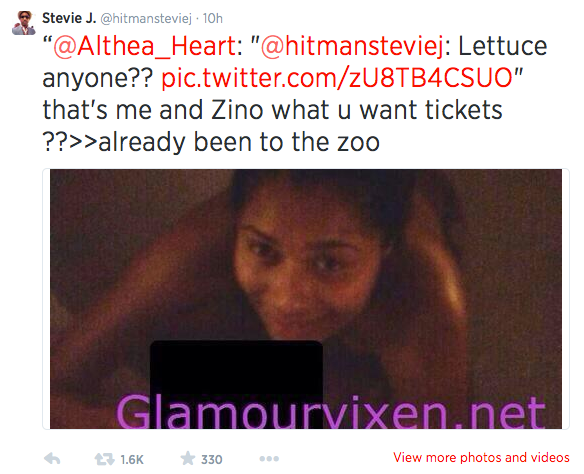
Task: Click the Glamourvixen.net watermark on the photo
Action: tap(331, 411)
